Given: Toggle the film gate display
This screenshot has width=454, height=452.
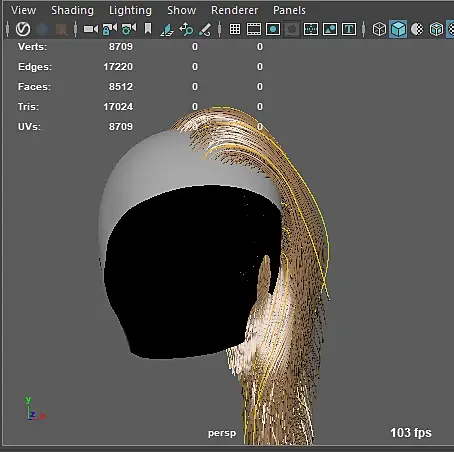Looking at the screenshot, I should 254,29.
